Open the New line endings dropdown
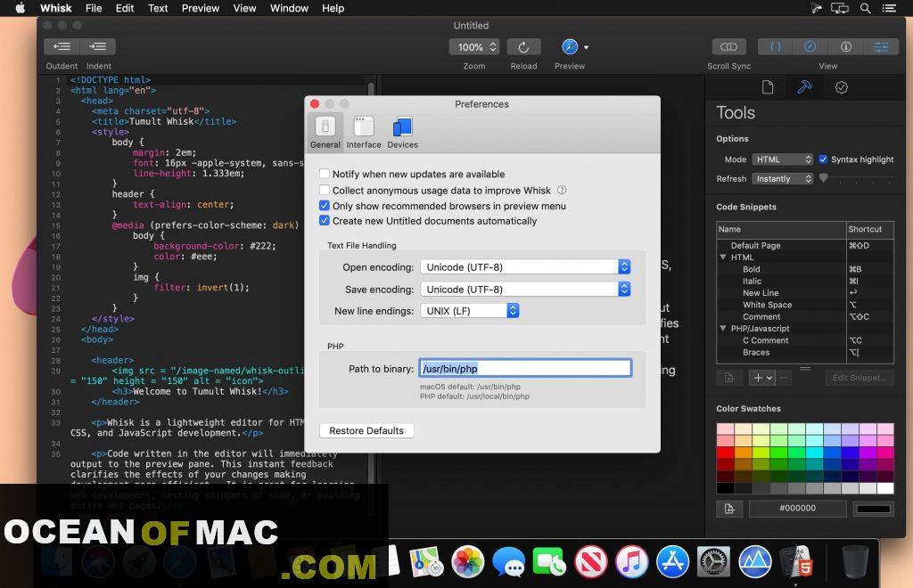Screen dimensions: 913x588 [x=469, y=311]
